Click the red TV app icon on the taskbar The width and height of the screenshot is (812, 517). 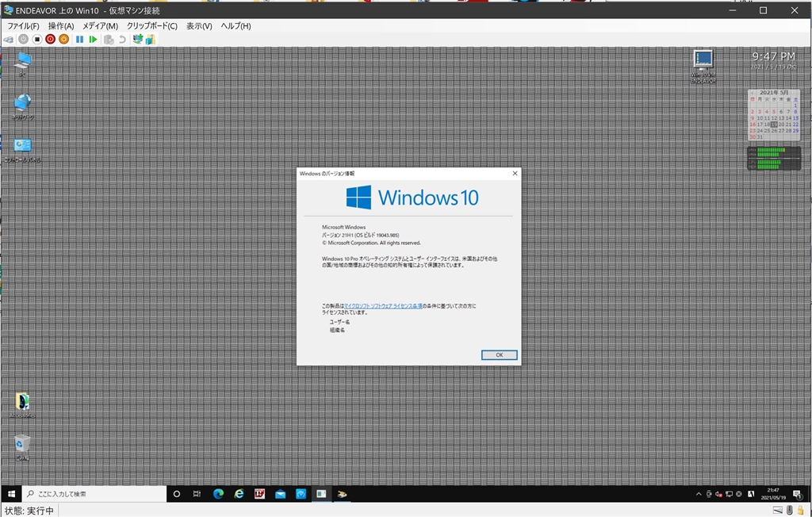click(x=259, y=494)
